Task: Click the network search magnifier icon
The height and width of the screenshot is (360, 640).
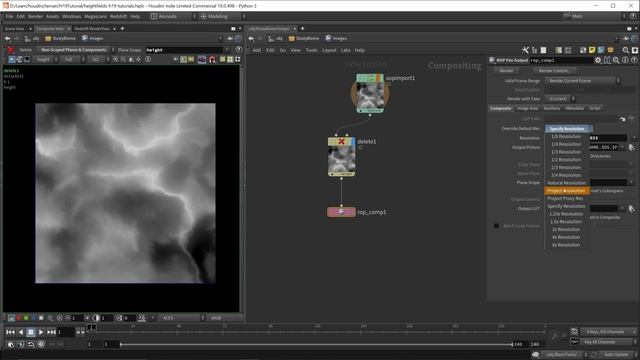Action: 626,50
